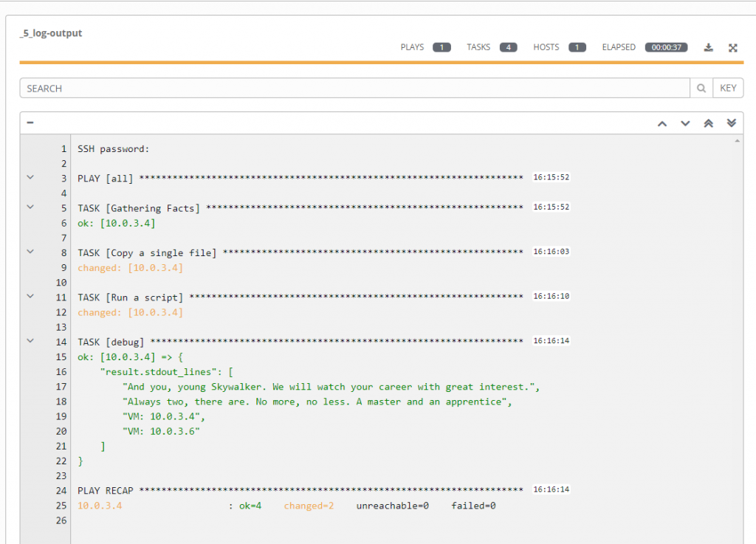Click recap value unreachable=0
This screenshot has width=756, height=544.
393,506
